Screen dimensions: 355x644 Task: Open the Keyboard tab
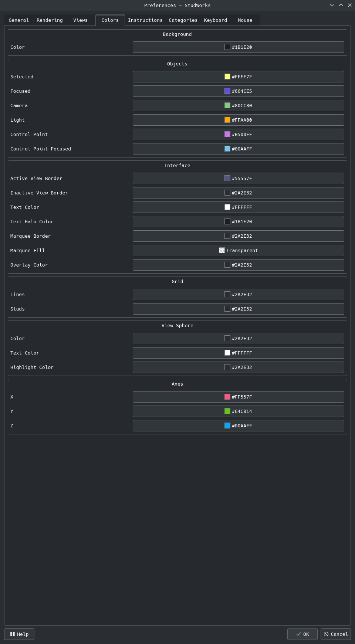(x=215, y=20)
